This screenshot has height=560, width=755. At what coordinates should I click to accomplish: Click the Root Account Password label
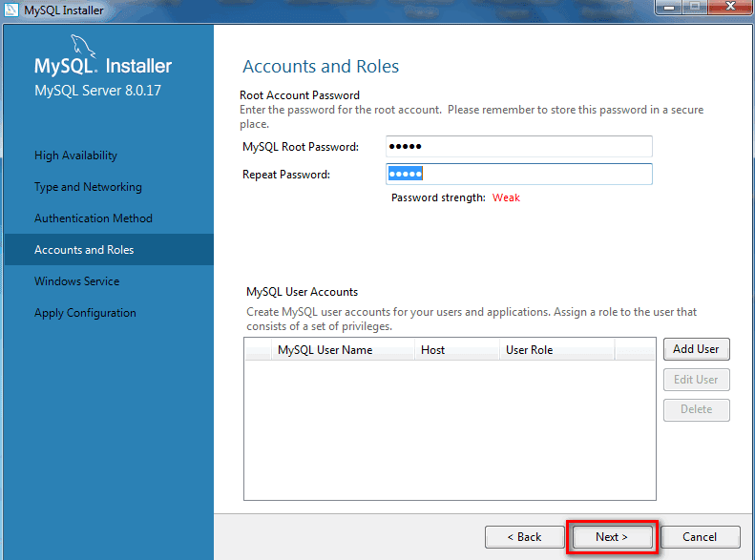(300, 95)
